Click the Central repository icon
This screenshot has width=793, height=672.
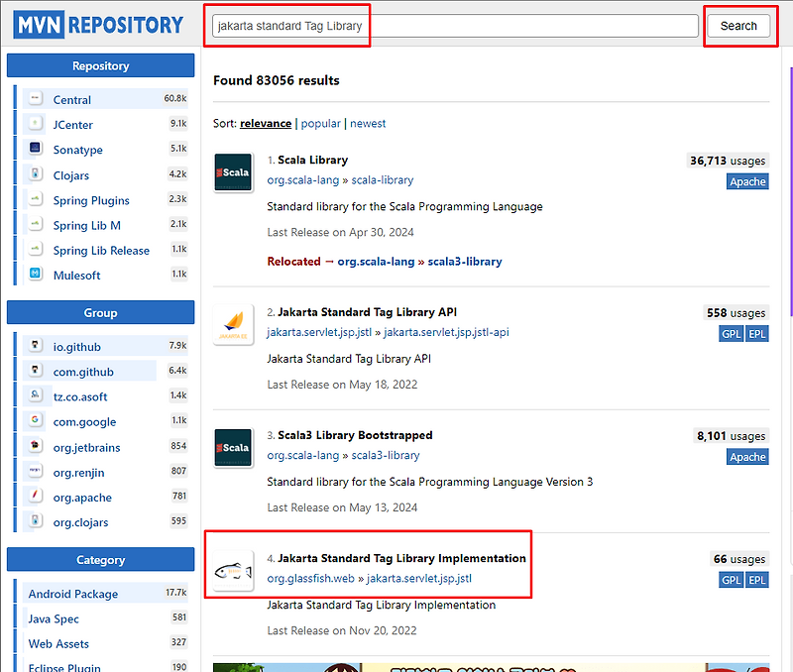tap(35, 98)
